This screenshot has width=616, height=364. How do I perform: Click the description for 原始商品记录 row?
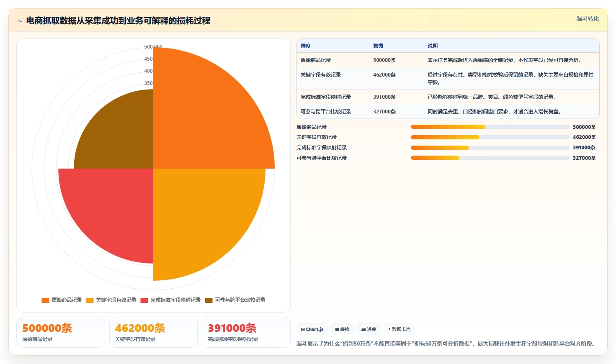pos(504,60)
